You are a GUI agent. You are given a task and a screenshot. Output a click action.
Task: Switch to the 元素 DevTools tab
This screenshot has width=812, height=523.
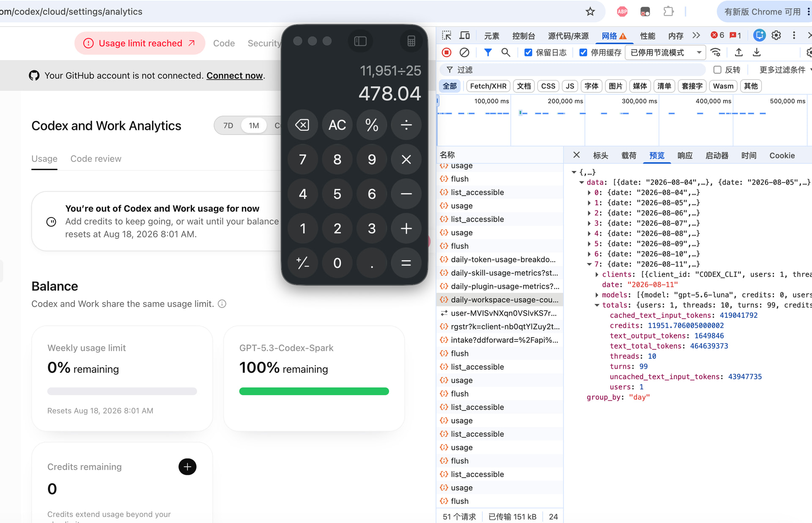tap(491, 36)
